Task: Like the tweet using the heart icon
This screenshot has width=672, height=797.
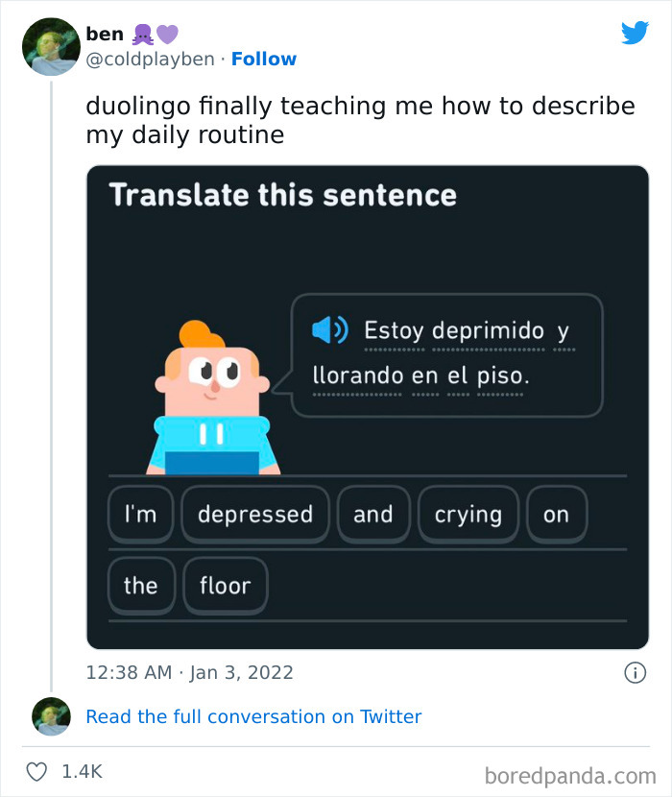Action: click(x=38, y=768)
